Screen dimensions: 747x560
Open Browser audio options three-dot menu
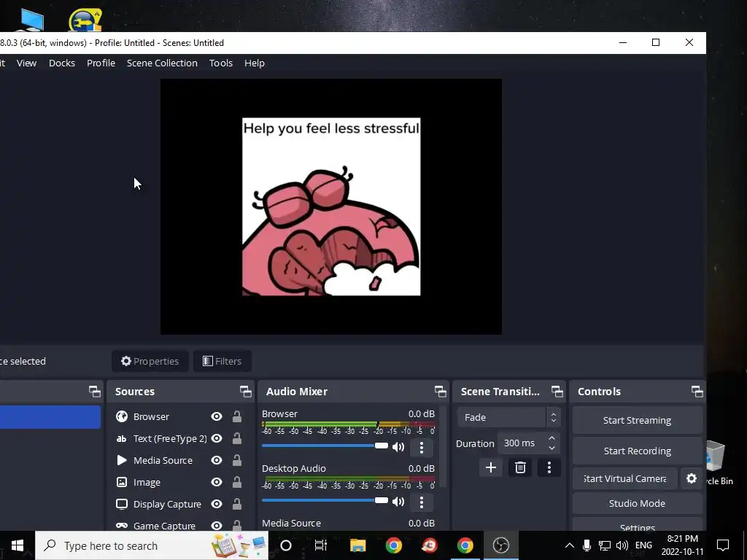pos(421,447)
